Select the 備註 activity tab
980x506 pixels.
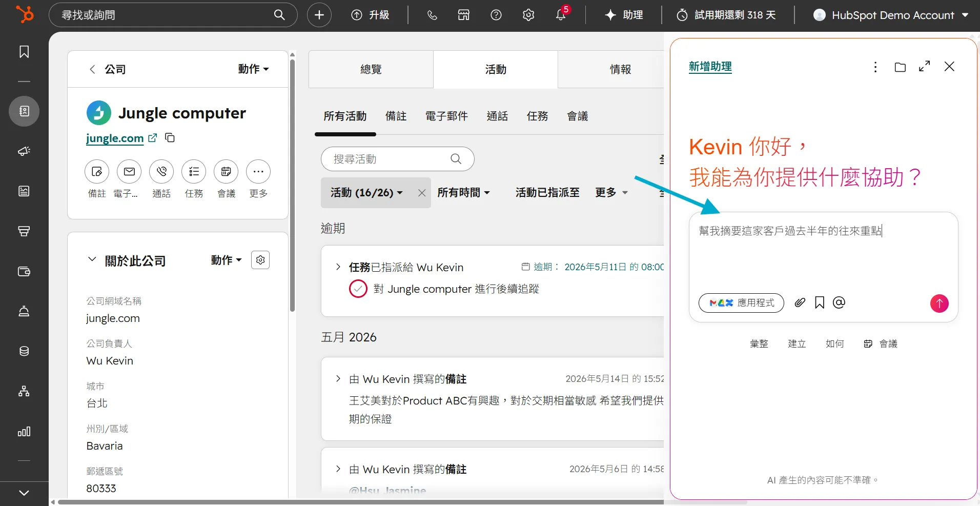tap(396, 116)
